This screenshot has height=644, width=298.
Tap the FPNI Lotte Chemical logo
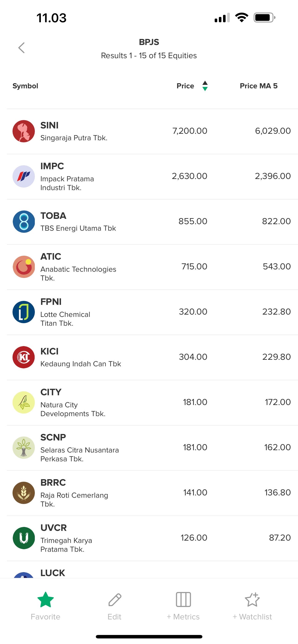pyautogui.click(x=24, y=312)
